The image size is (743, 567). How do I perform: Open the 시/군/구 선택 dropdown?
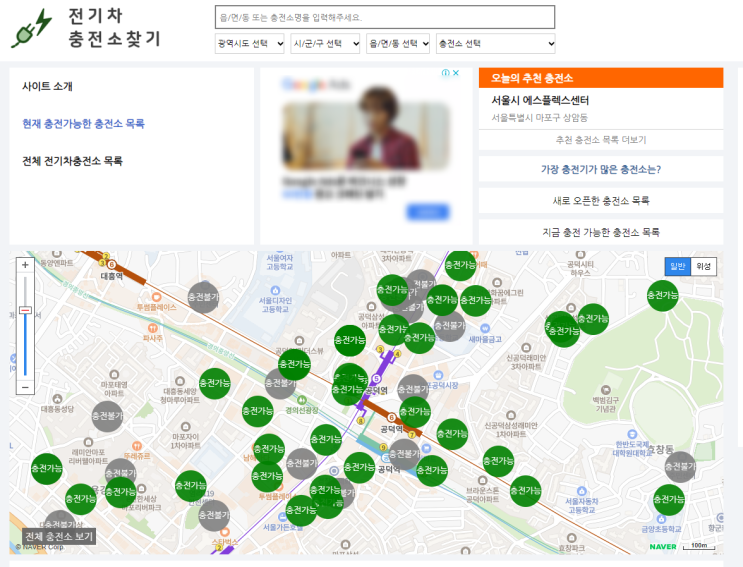click(x=325, y=44)
